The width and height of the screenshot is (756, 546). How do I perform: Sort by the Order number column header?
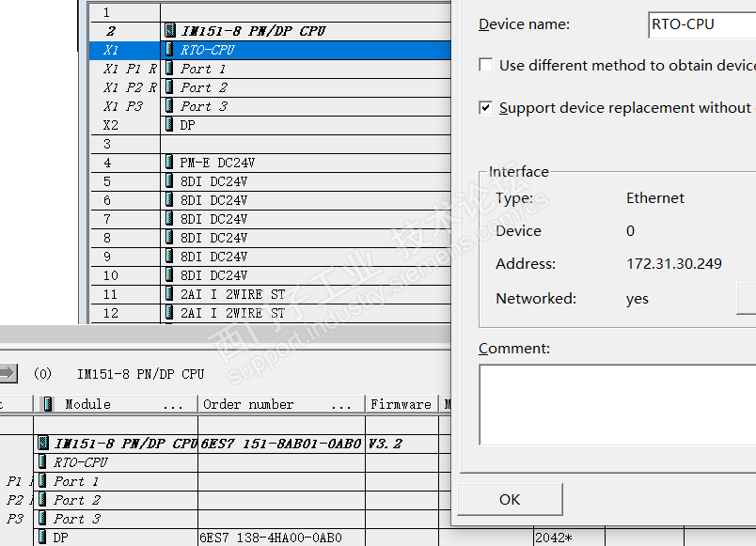coord(281,404)
